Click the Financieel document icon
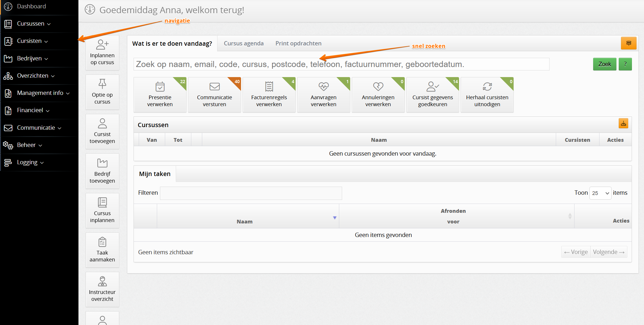The height and width of the screenshot is (325, 644). [8, 110]
